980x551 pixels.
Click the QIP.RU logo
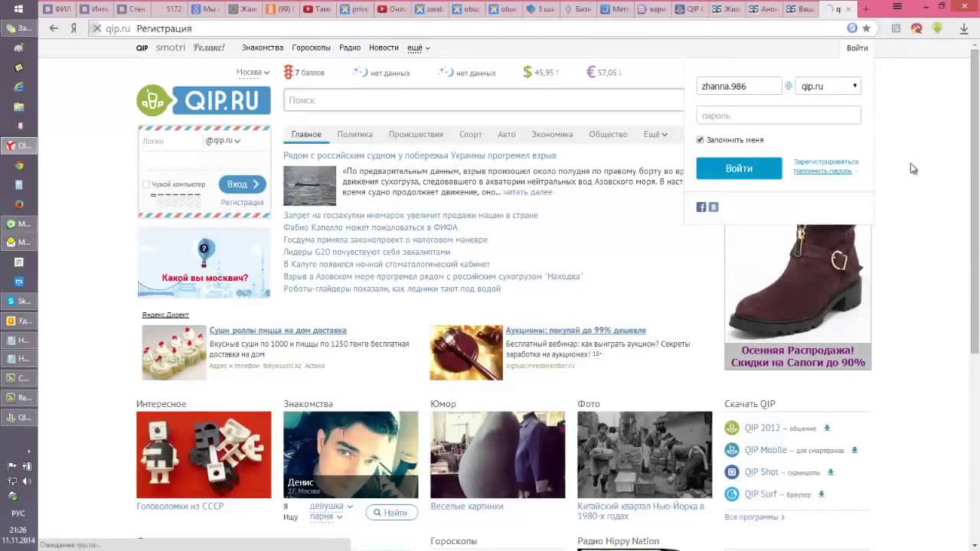[x=204, y=100]
